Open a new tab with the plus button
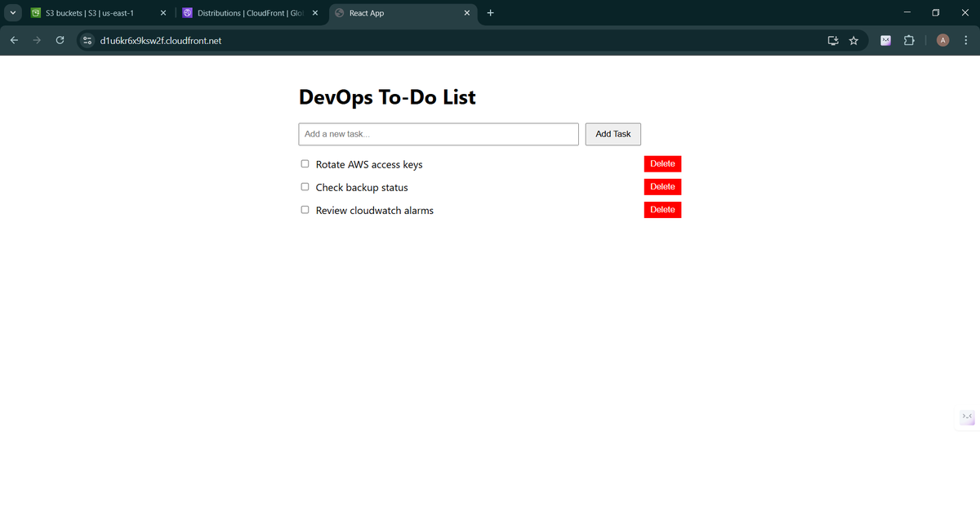The image size is (980, 526). tap(490, 13)
